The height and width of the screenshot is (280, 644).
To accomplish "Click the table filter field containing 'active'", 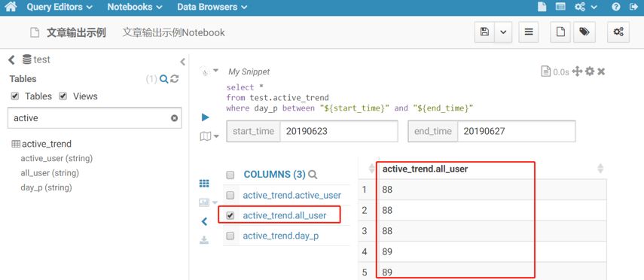I will click(x=94, y=118).
